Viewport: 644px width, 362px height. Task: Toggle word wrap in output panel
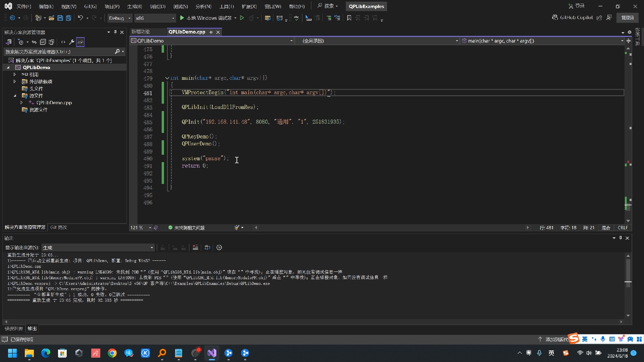pyautogui.click(x=207, y=247)
